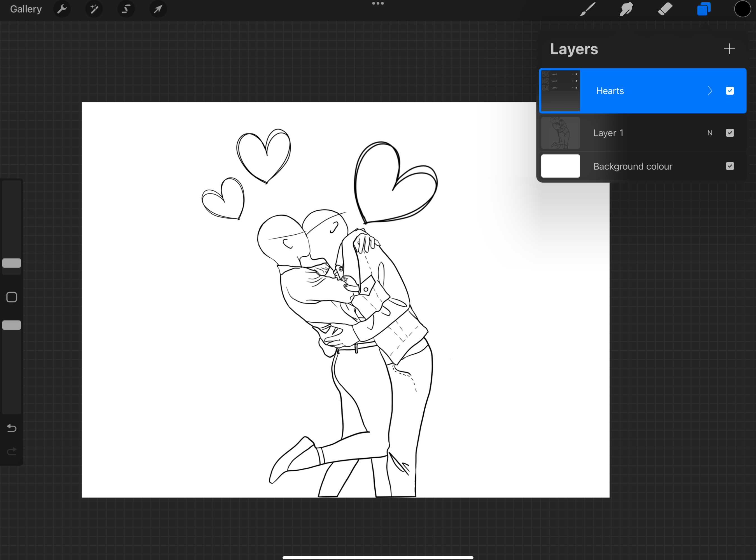
Task: Open the Actions wrench menu
Action: [x=62, y=9]
